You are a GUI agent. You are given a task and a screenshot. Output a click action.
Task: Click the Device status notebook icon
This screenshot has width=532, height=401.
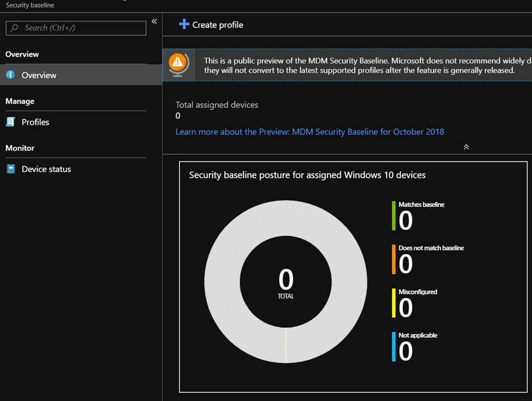click(10, 169)
